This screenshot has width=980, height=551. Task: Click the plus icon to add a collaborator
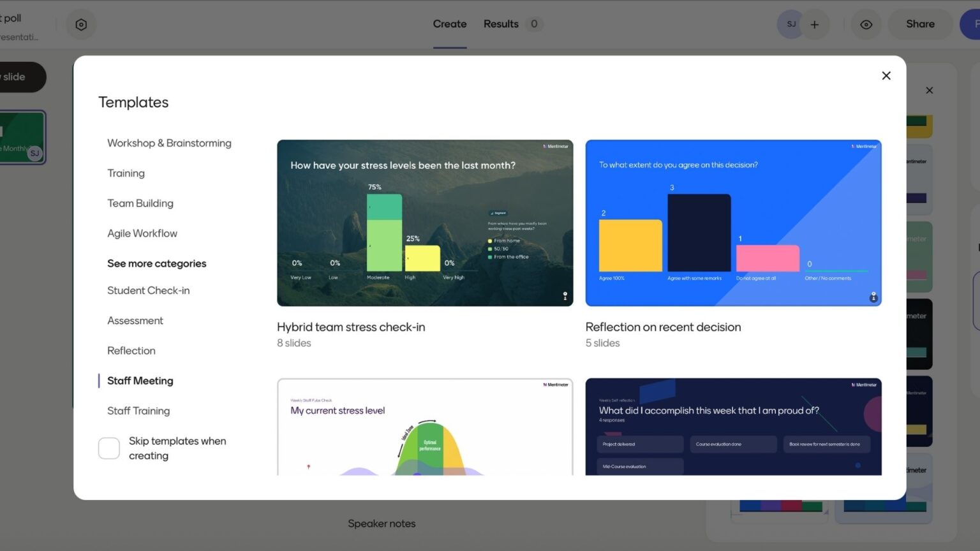pos(814,24)
